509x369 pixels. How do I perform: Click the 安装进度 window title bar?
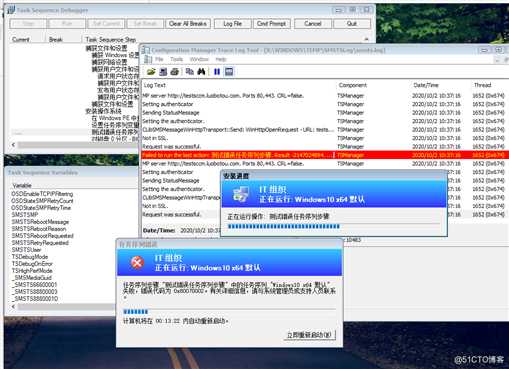pos(334,176)
